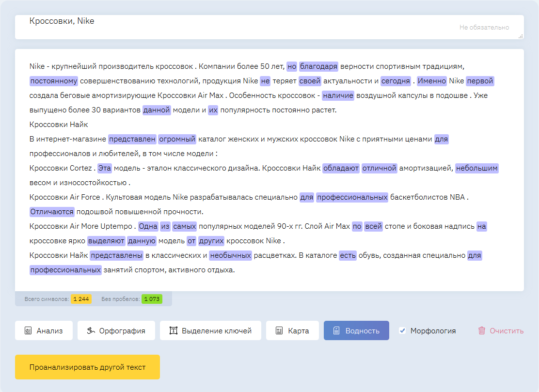
Task: Click the Не обязательно hint label
Action: tap(484, 28)
